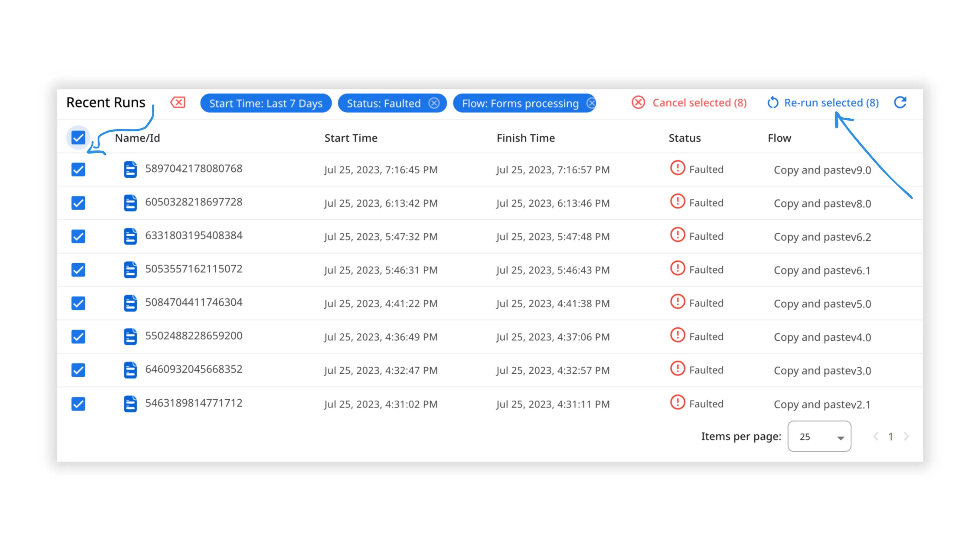
Task: Uncheck run 5084704411746304 checkbox
Action: 78,303
